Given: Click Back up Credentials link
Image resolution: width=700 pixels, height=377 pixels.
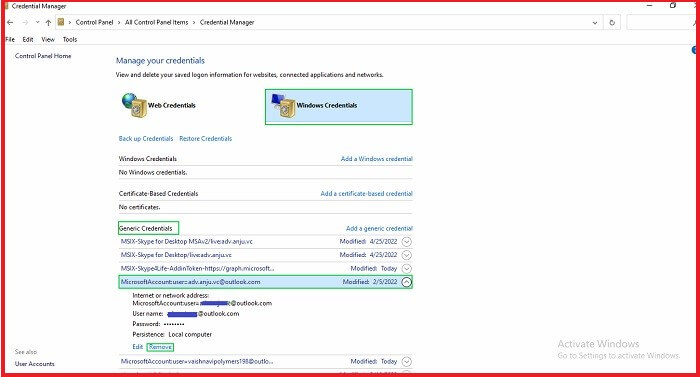Looking at the screenshot, I should click(x=146, y=138).
